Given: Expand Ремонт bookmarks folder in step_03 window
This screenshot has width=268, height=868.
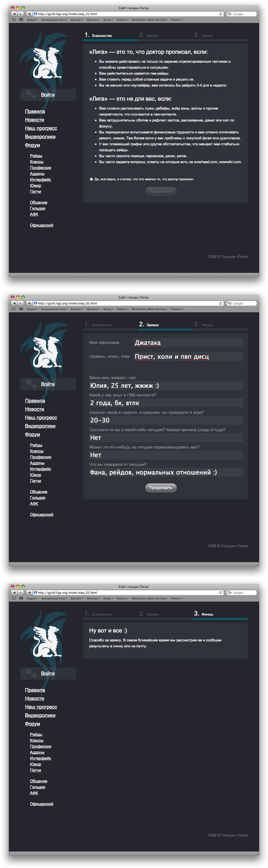Looking at the screenshot, I should [x=177, y=599].
